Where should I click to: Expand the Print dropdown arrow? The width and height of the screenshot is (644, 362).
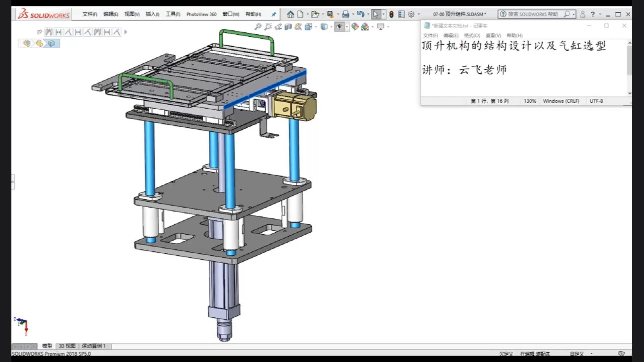pos(353,14)
